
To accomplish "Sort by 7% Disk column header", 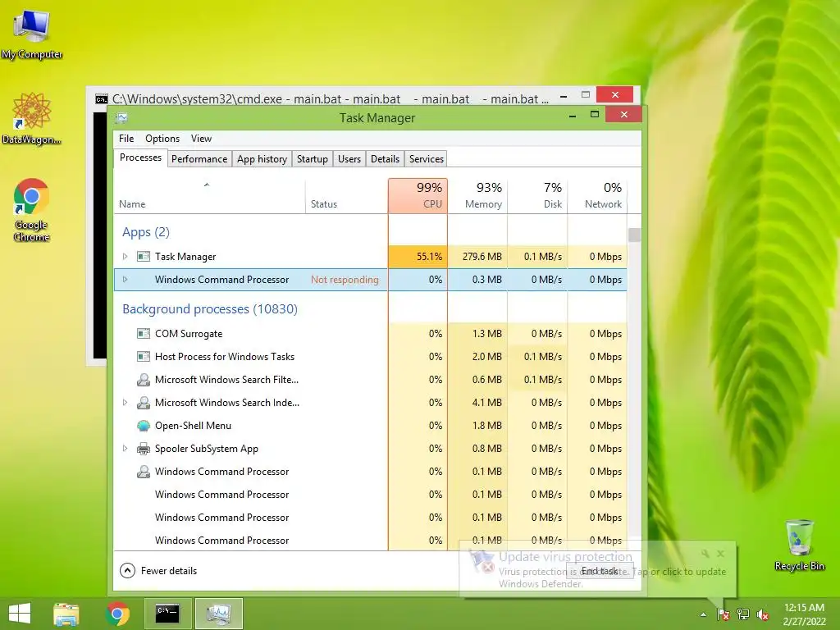I will point(538,196).
